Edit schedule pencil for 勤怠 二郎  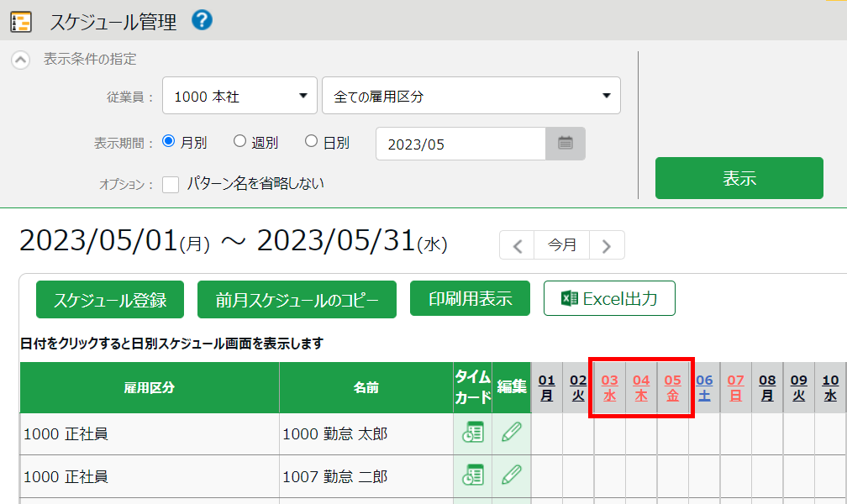tap(511, 475)
